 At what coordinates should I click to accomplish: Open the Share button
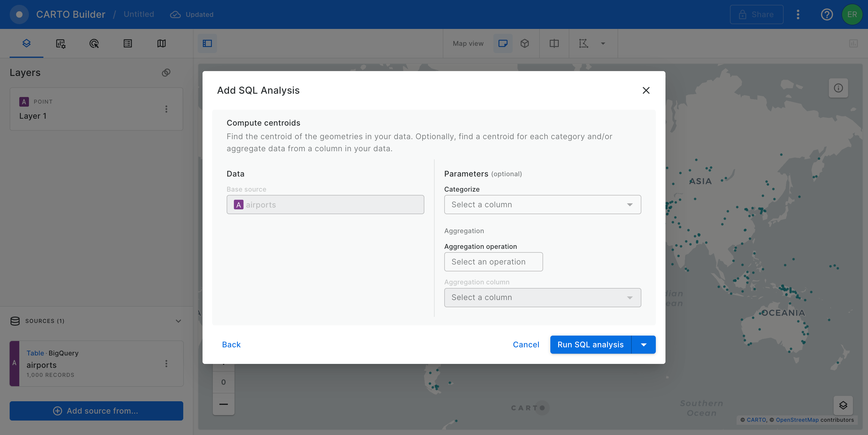756,14
